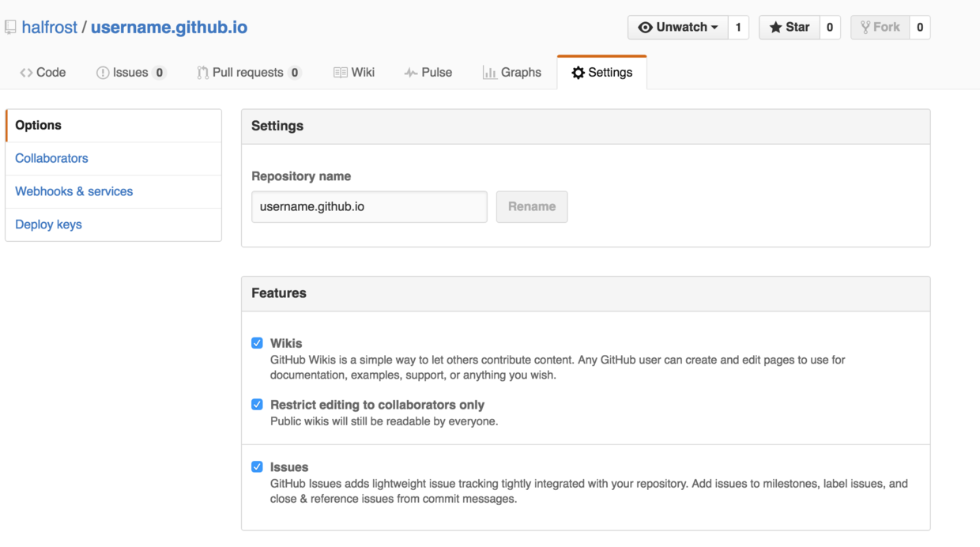This screenshot has height=547, width=980.
Task: Click the Settings gear icon
Action: click(x=579, y=73)
